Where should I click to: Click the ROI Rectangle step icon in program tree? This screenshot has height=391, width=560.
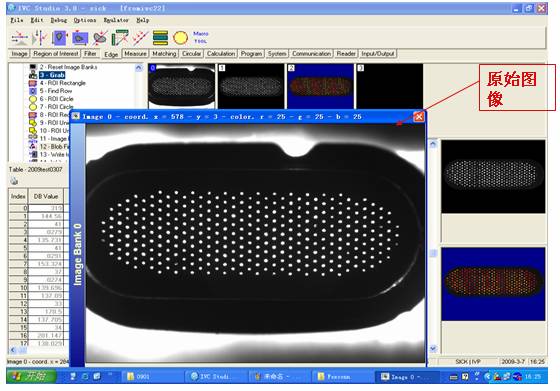tap(32, 83)
